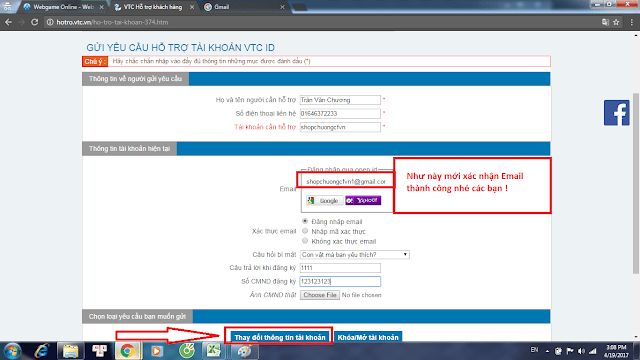Sign in with the Google button
This screenshot has width=640, height=360.
[x=325, y=200]
